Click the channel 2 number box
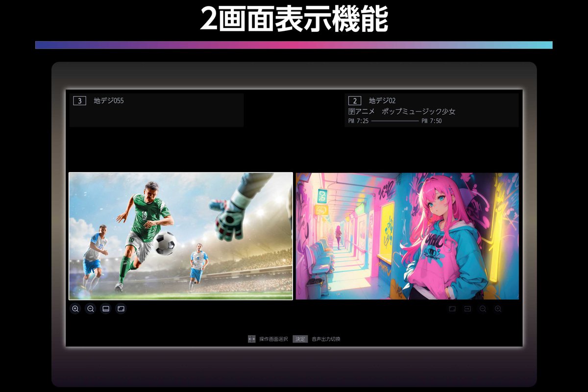The width and height of the screenshot is (588, 392). (355, 101)
